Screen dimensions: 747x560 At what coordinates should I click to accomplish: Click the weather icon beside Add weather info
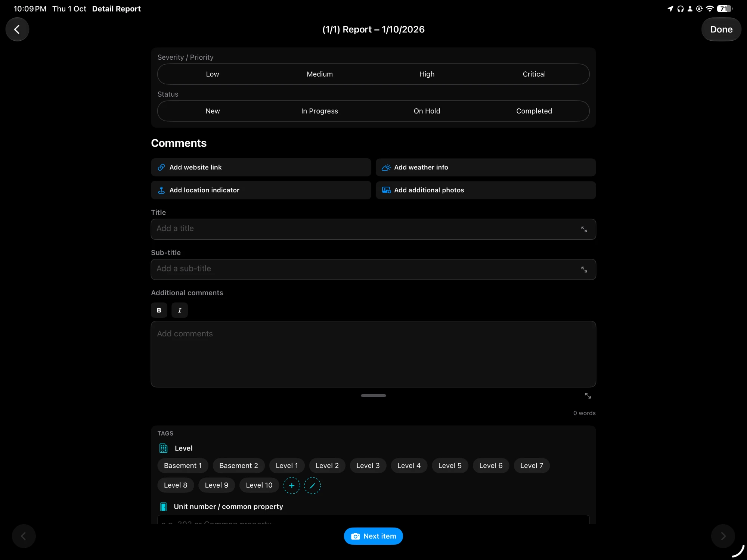(x=386, y=168)
